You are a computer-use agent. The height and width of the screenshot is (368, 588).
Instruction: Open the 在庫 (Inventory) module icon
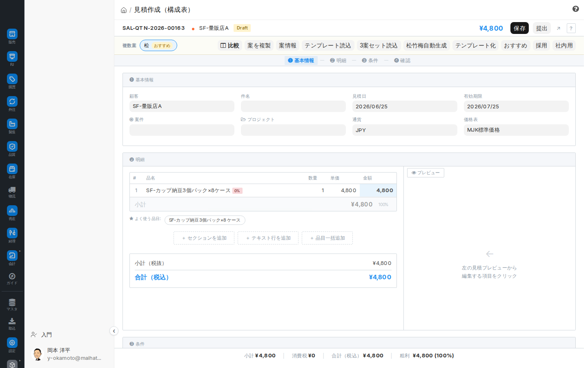tap(12, 169)
